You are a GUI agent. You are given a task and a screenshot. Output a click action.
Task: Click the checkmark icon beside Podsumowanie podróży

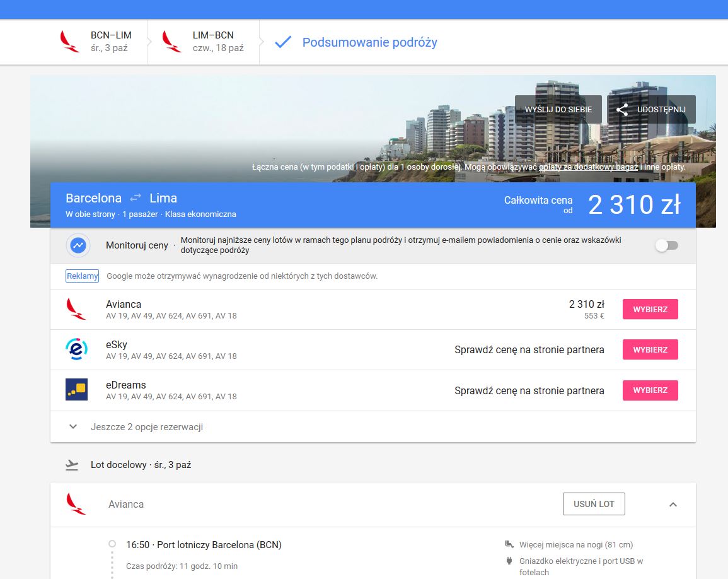point(283,42)
